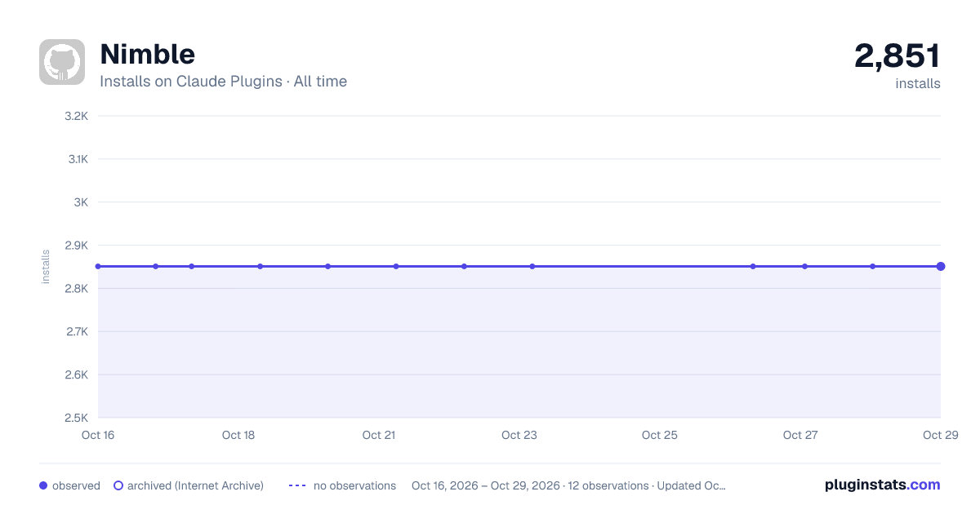Click the 2.9K y-axis label
This screenshot has height=514, width=980.
tap(76, 246)
